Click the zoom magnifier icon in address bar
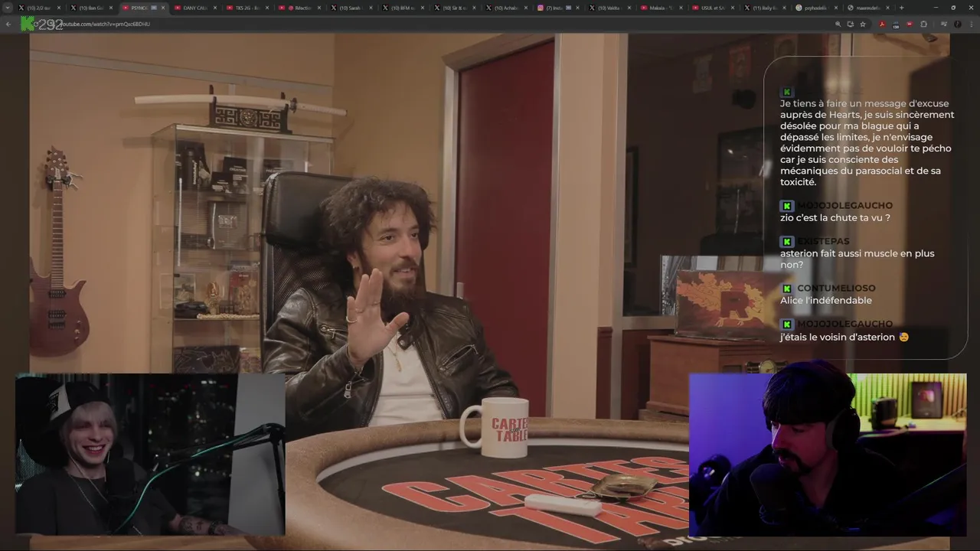This screenshot has height=551, width=980. pos(838,24)
